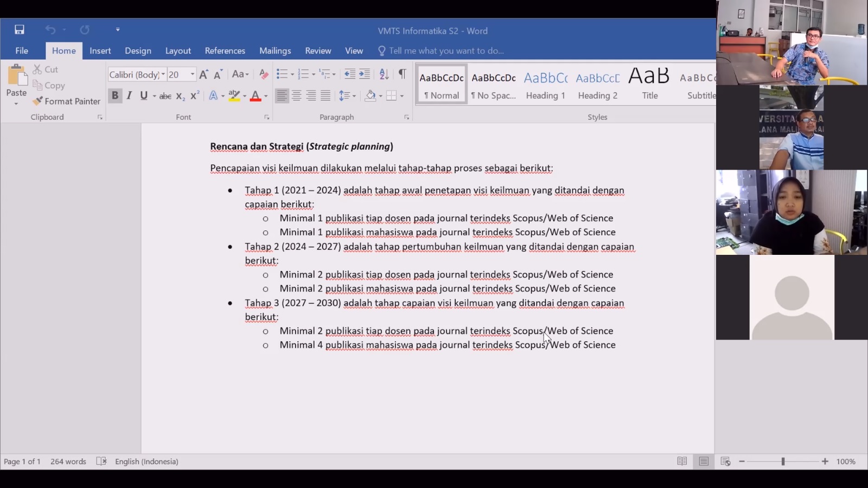
Task: Open the font size dropdown
Action: (192, 75)
